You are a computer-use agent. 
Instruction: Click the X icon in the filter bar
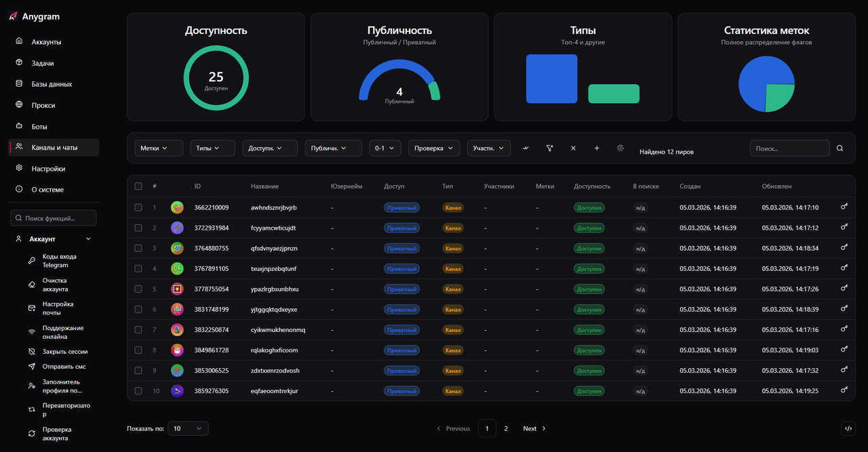(573, 148)
